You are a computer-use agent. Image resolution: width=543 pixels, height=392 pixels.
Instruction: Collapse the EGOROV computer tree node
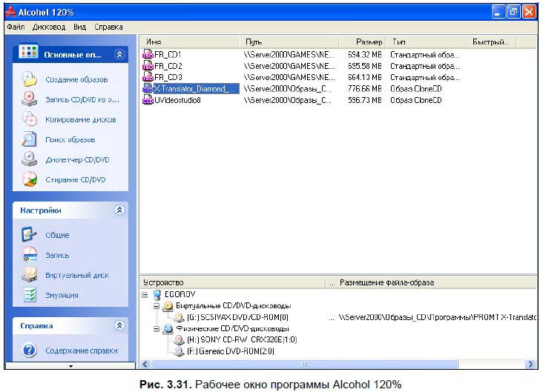[145, 295]
